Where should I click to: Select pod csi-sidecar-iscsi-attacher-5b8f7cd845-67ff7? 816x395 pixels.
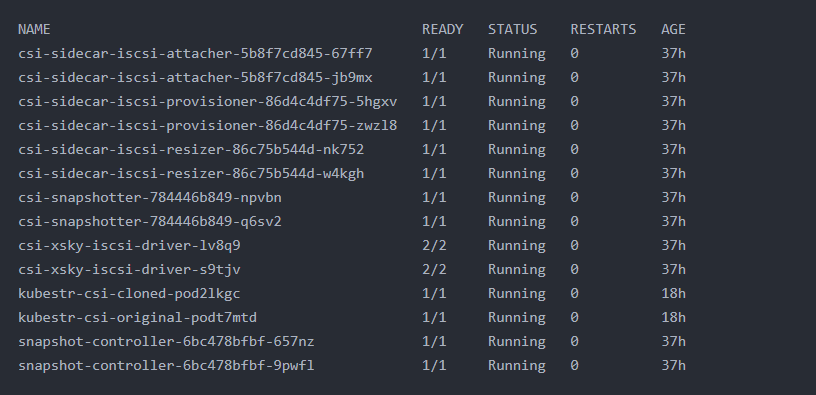195,54
